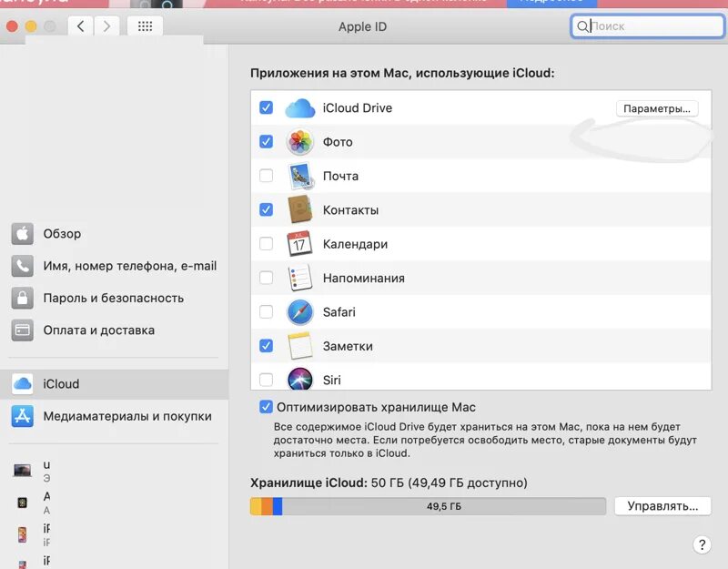Click the phone icon in sidebar
728x569 pixels.
click(22, 266)
